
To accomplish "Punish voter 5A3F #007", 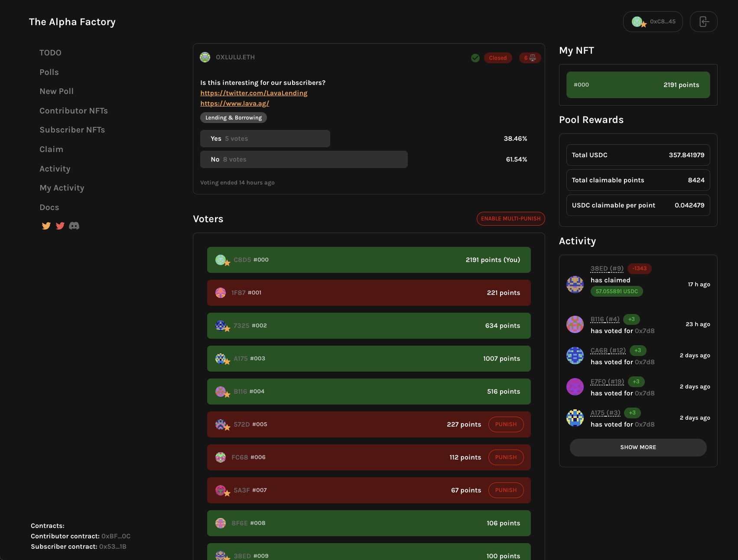I will pyautogui.click(x=506, y=490).
